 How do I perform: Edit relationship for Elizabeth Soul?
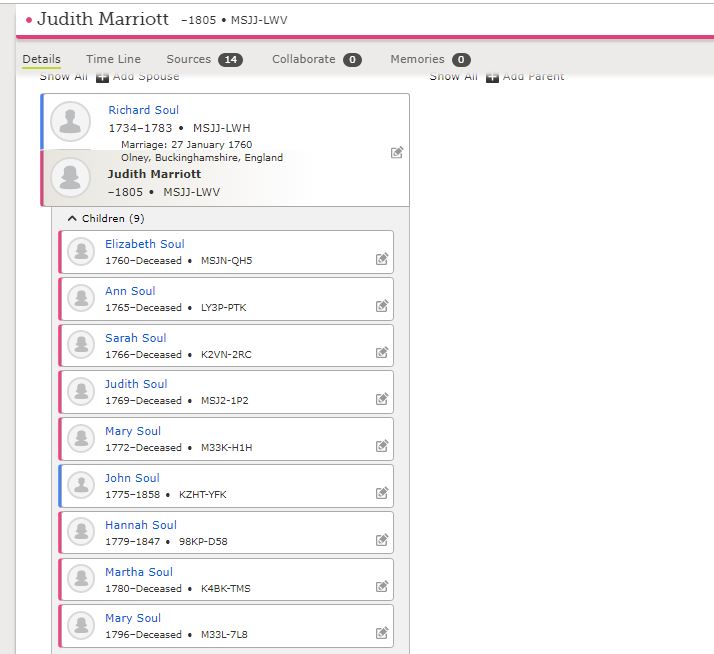pyautogui.click(x=382, y=259)
